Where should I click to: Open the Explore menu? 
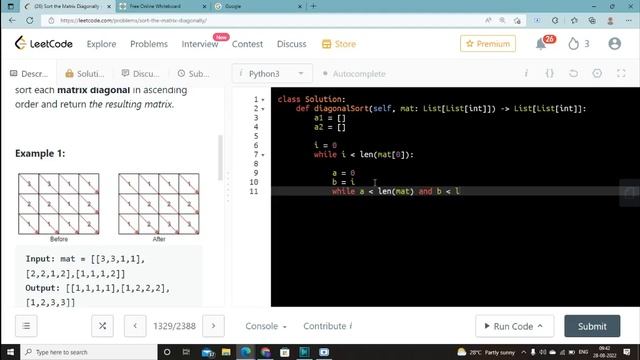101,44
